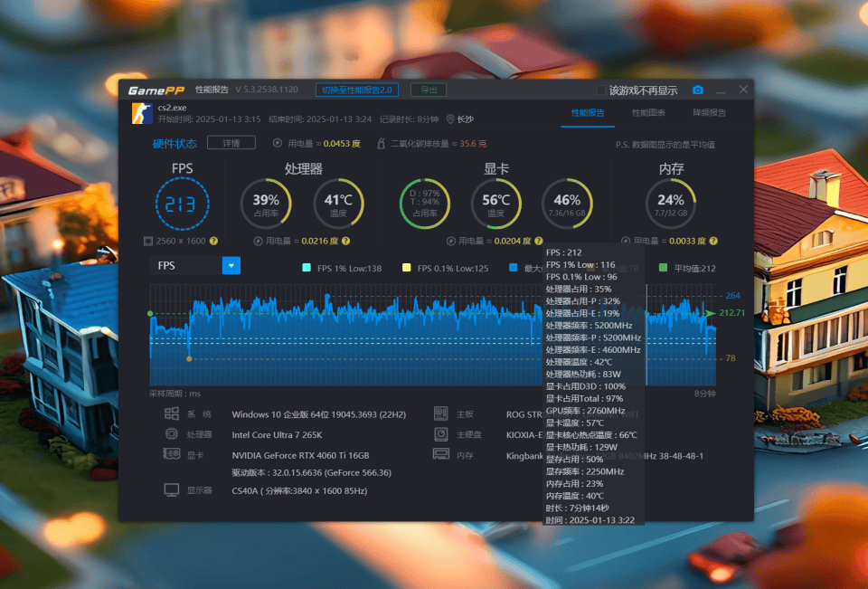Click the green average start point on chart
868x589 pixels.
[151, 314]
